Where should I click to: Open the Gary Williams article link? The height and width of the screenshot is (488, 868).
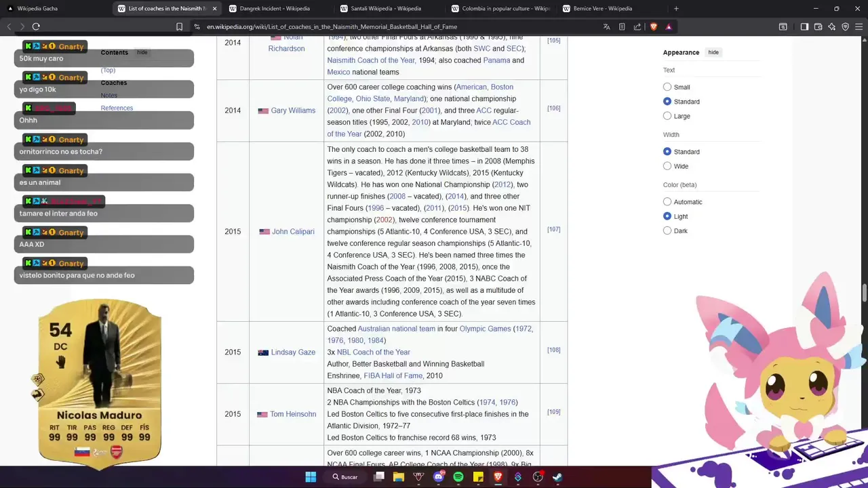click(293, 110)
